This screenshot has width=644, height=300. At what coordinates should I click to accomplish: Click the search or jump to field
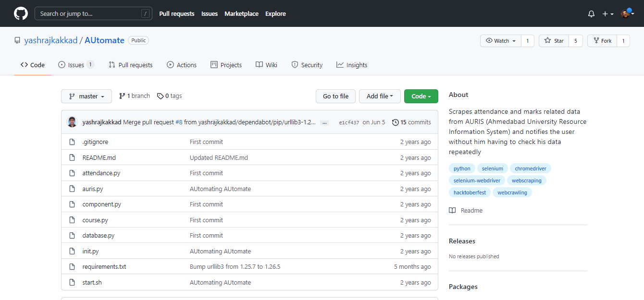93,13
